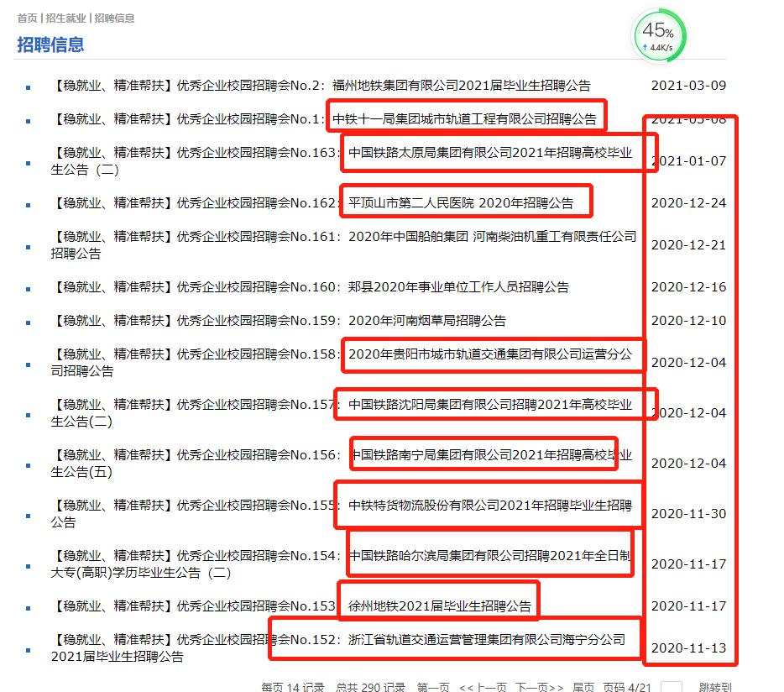The image size is (784, 692).
Task: Click the circular 45% speed indicator widget
Action: tap(660, 35)
